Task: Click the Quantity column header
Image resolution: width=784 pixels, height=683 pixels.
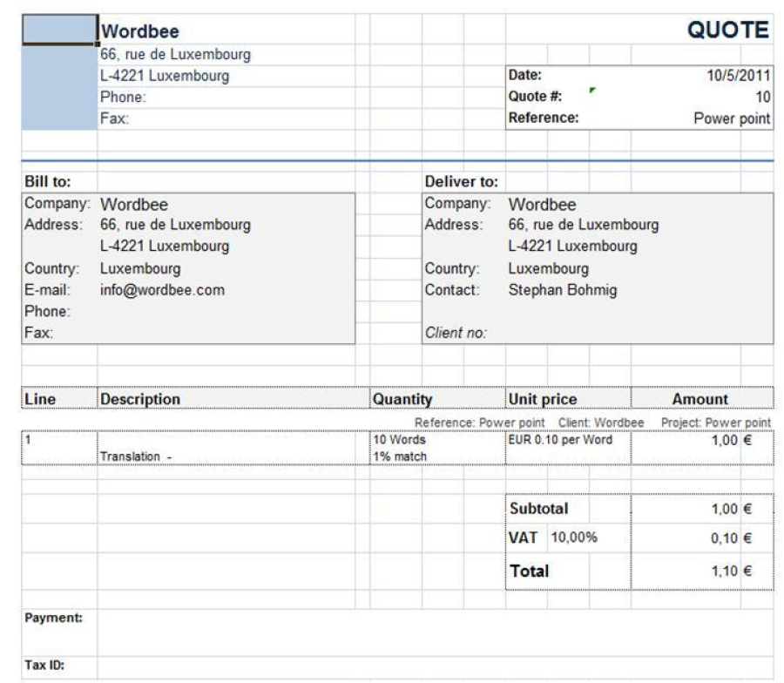Action: click(x=402, y=399)
